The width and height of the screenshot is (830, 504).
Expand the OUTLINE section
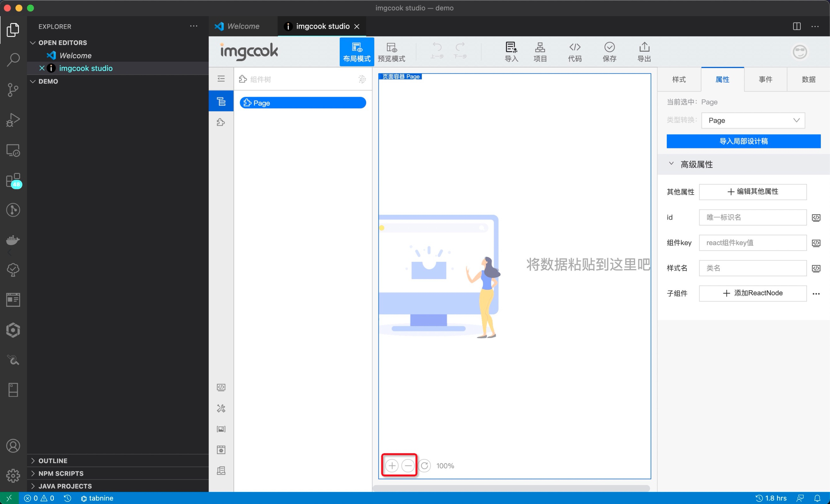coord(49,461)
